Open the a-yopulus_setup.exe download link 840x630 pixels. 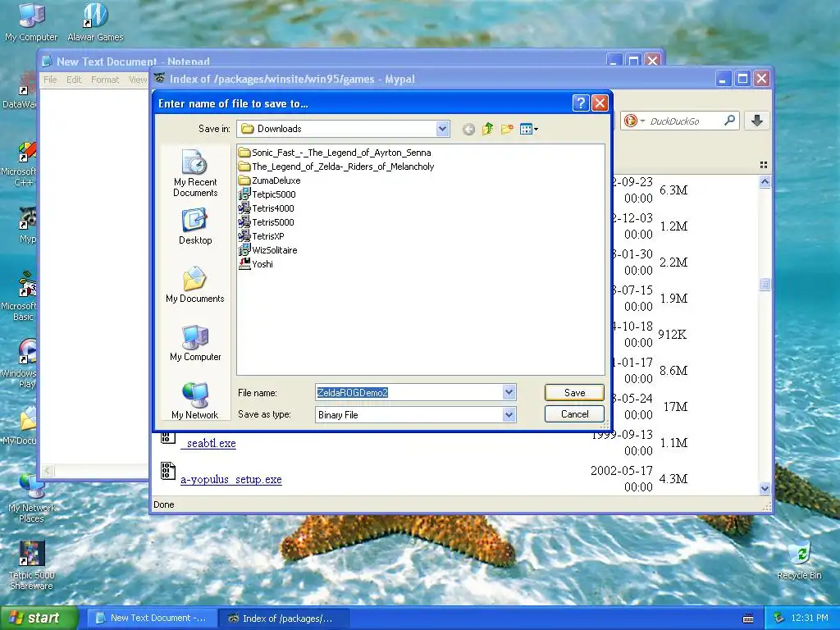(x=231, y=479)
